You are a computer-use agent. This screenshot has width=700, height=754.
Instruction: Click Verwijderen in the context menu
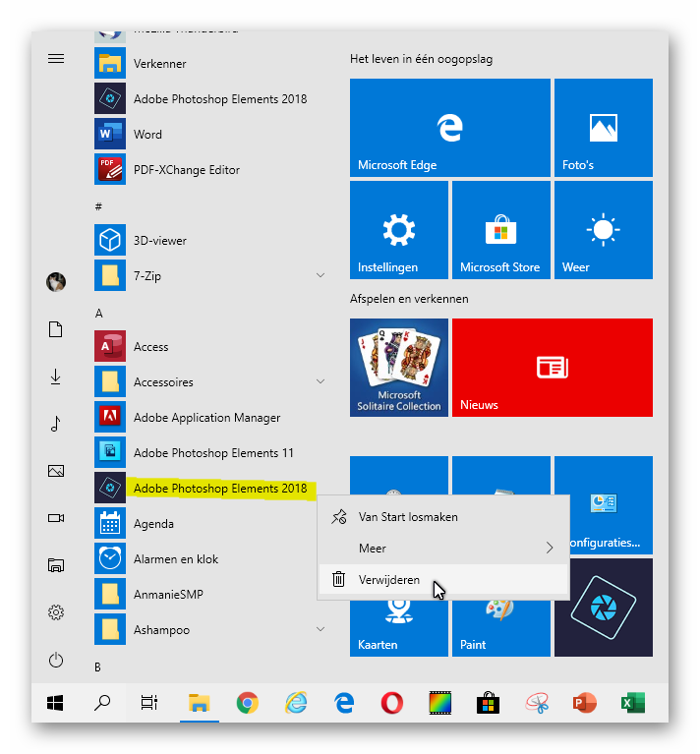(388, 580)
